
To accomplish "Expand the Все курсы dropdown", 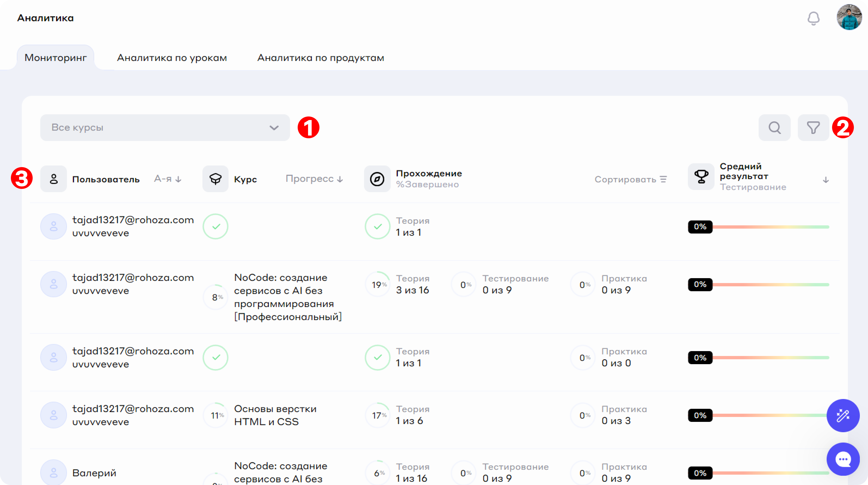I will 165,128.
